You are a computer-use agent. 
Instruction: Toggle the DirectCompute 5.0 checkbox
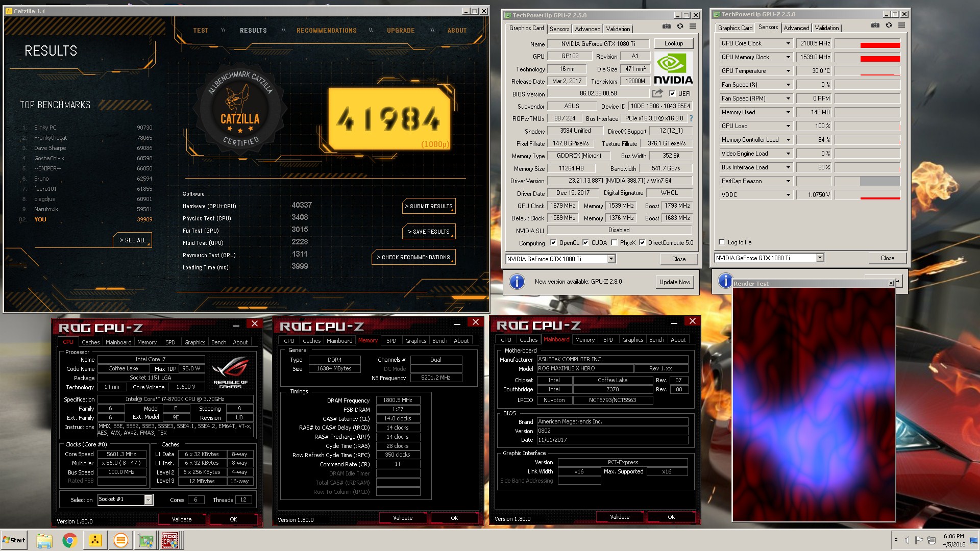click(642, 243)
